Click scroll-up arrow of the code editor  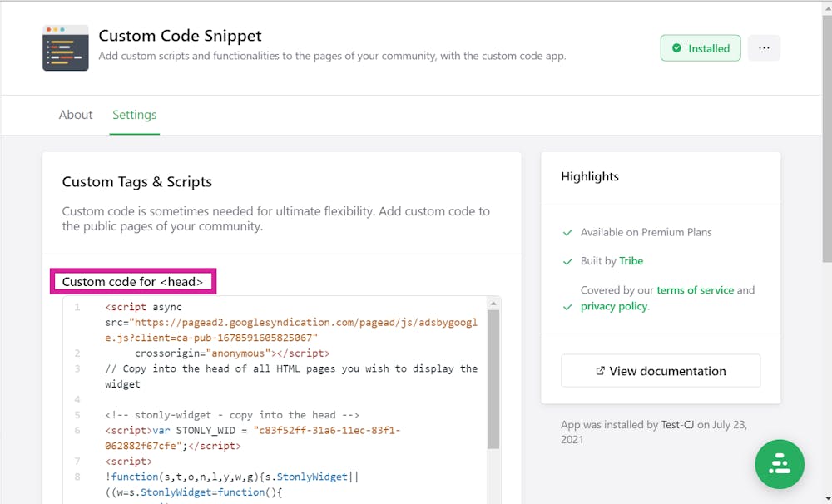pos(493,303)
